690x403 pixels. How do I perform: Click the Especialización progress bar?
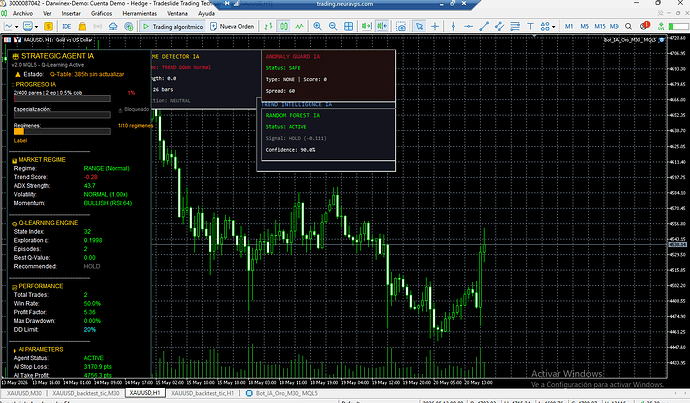(x=62, y=115)
